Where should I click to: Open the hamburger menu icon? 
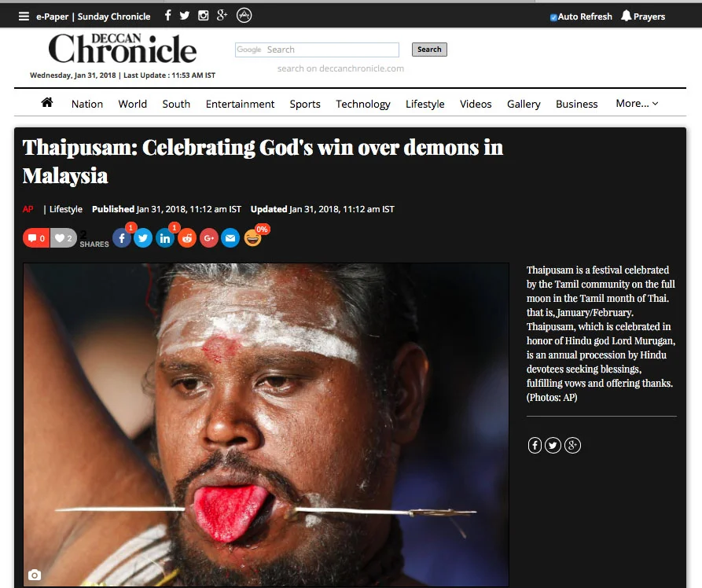pyautogui.click(x=24, y=17)
